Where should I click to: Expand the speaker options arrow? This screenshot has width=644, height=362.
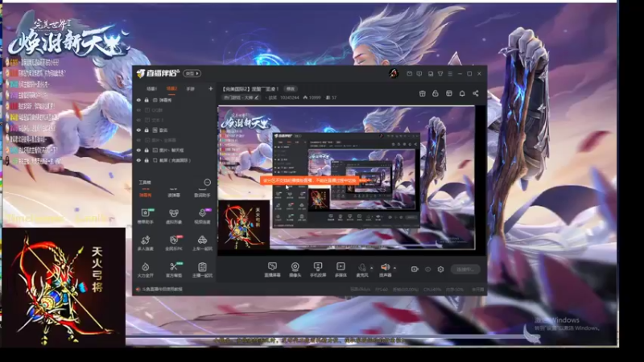[394, 269]
